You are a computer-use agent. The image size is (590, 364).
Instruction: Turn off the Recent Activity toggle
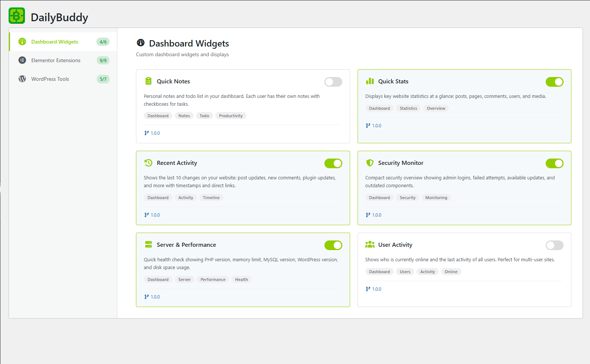[333, 163]
